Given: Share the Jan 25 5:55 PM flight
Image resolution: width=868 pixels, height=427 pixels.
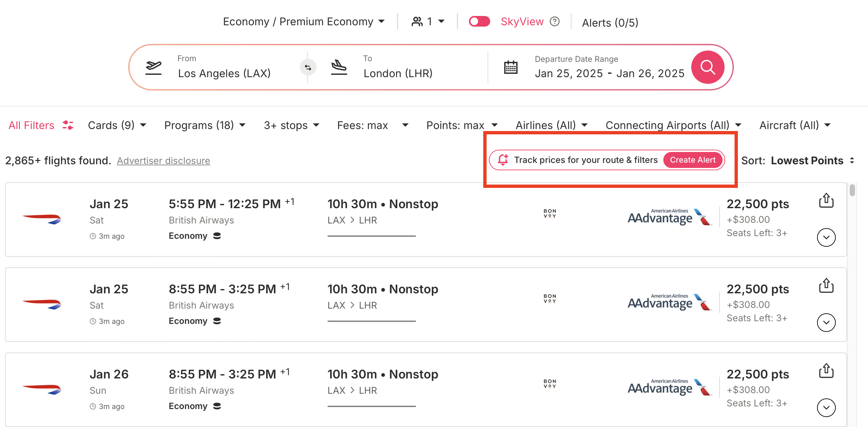Looking at the screenshot, I should [x=826, y=201].
